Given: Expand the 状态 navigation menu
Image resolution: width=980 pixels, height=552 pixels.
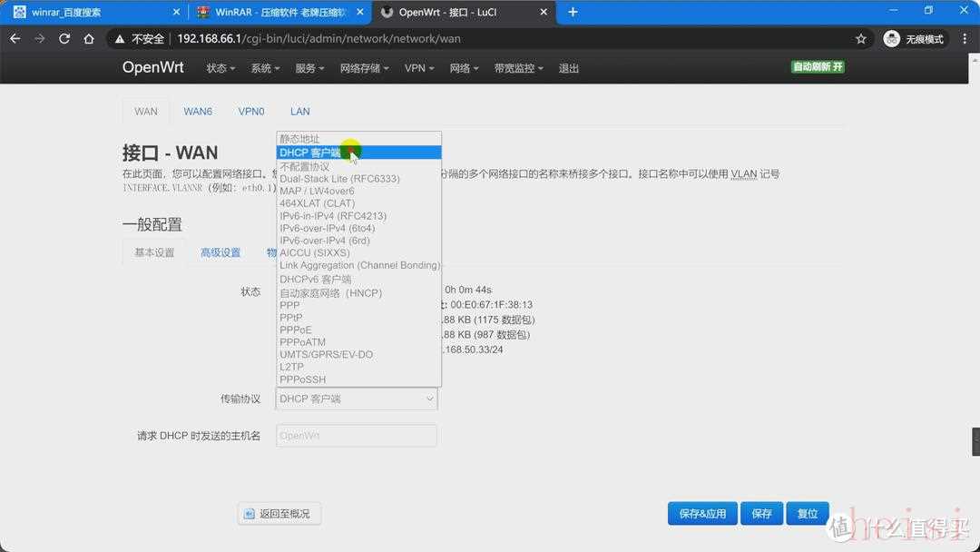Looking at the screenshot, I should pyautogui.click(x=220, y=68).
